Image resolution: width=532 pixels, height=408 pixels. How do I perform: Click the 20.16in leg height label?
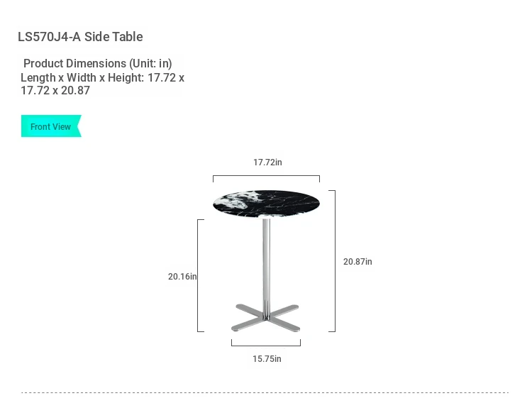click(x=182, y=277)
